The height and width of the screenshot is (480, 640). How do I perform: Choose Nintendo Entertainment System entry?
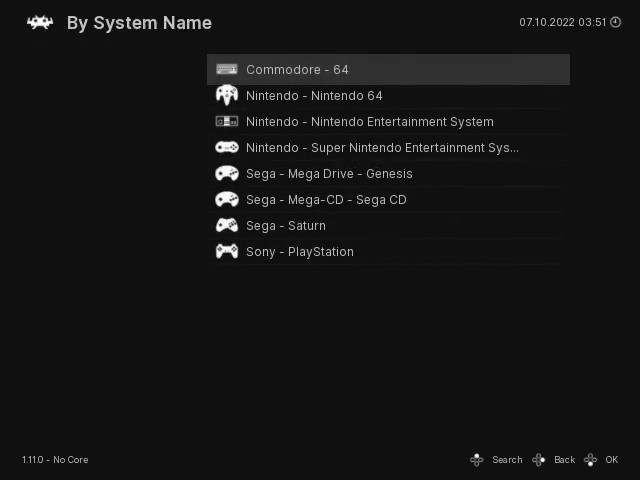388,122
